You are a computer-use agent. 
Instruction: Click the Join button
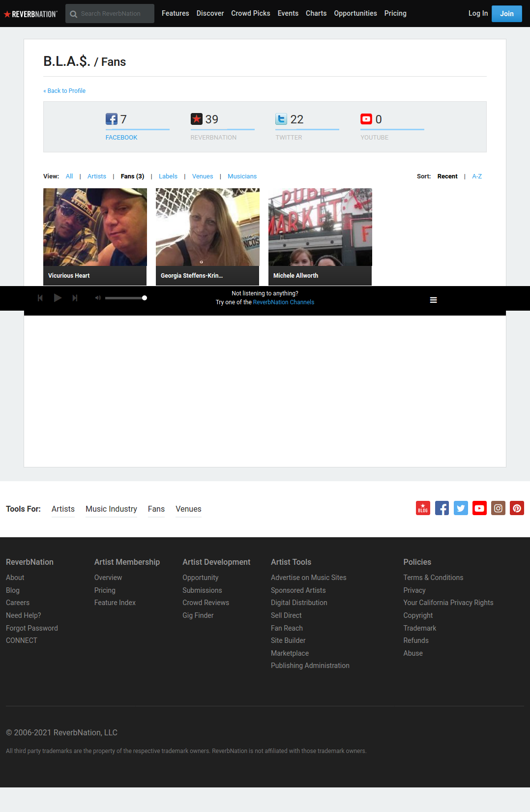point(507,14)
